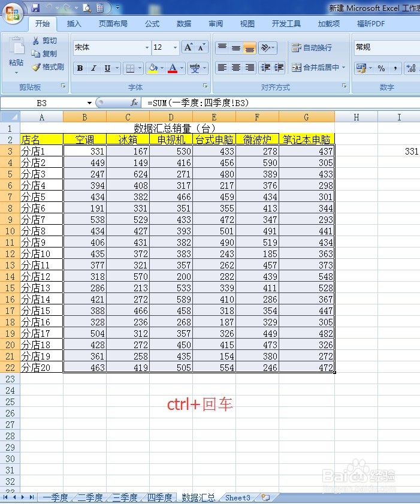Click the Paste (粘贴) clipboard icon

(x=16, y=47)
